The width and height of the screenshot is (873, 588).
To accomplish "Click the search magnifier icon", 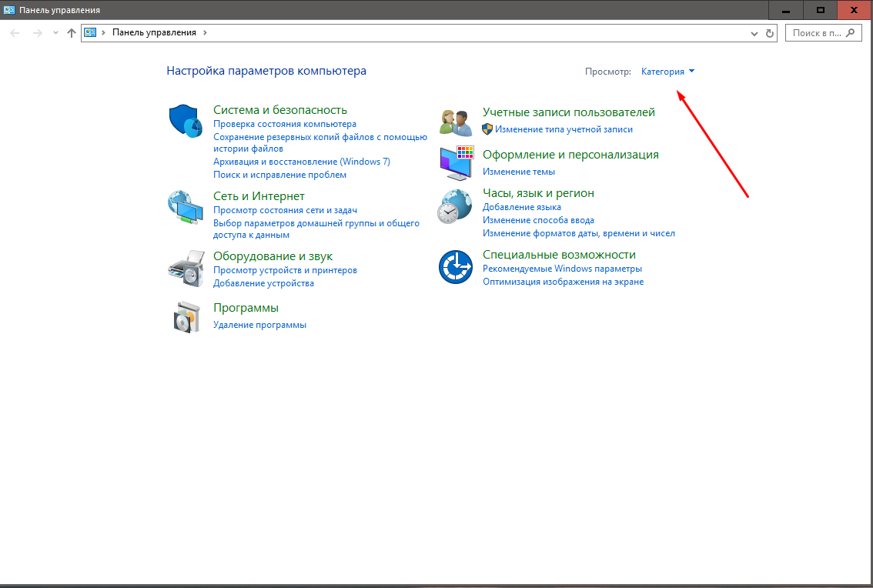I will [x=850, y=33].
